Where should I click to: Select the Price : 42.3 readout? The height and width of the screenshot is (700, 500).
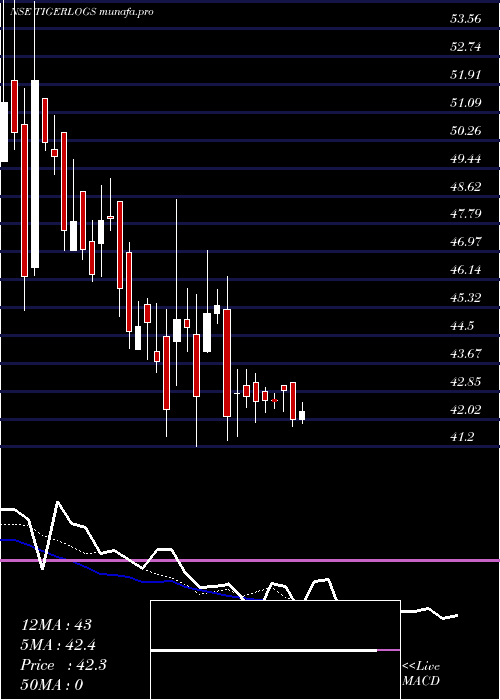63,665
